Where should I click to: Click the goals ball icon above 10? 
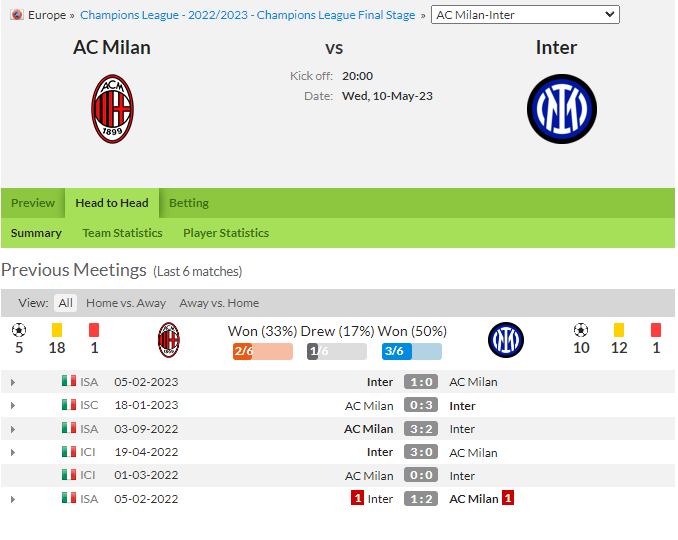click(x=581, y=330)
